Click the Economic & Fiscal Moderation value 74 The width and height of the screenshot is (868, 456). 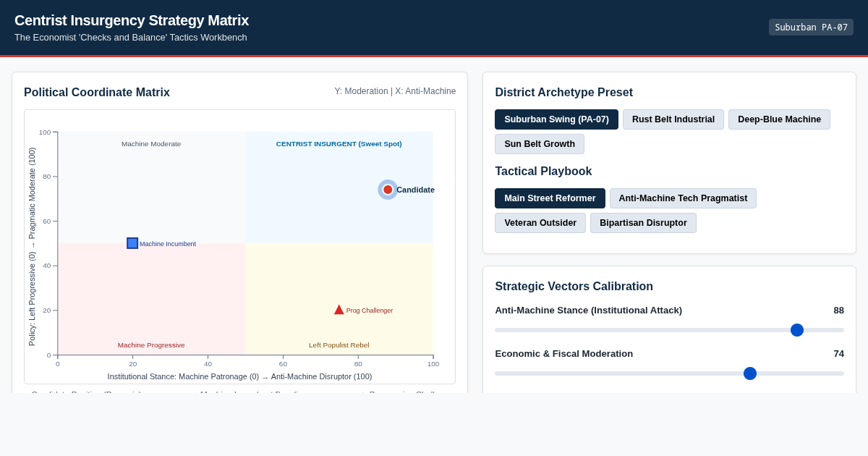838,354
